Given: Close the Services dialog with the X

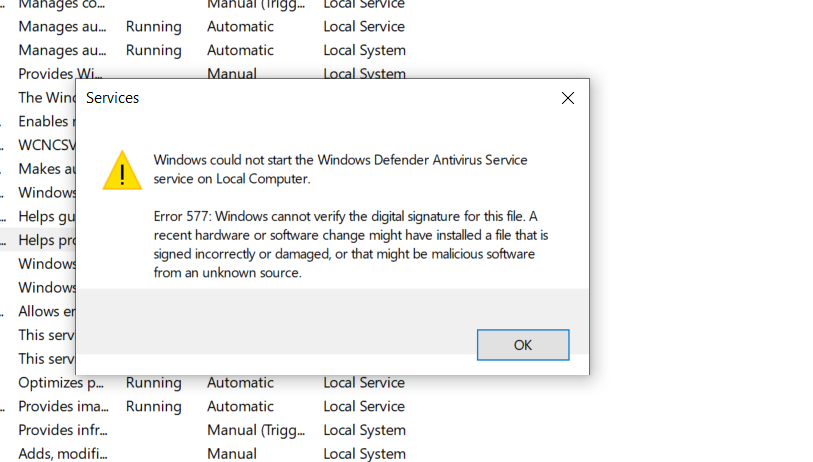Looking at the screenshot, I should 568,98.
